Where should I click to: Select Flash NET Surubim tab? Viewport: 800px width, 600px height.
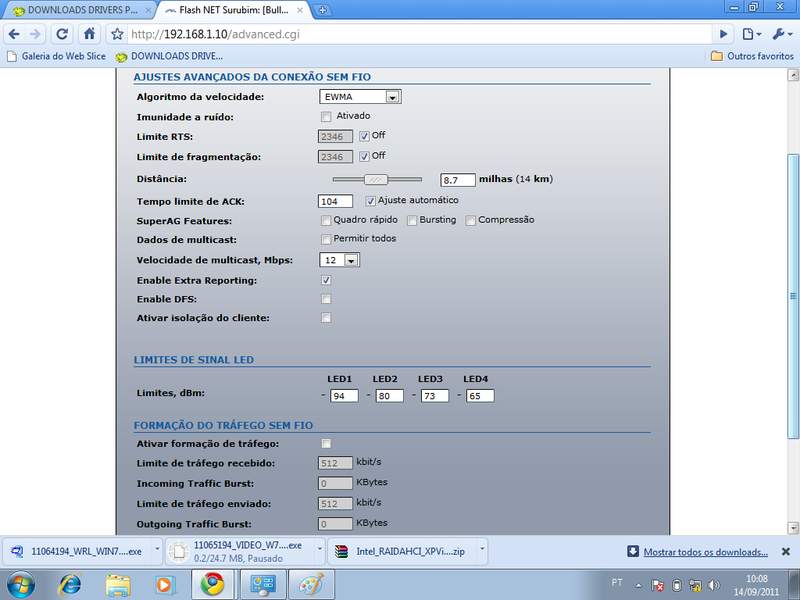pyautogui.click(x=235, y=10)
